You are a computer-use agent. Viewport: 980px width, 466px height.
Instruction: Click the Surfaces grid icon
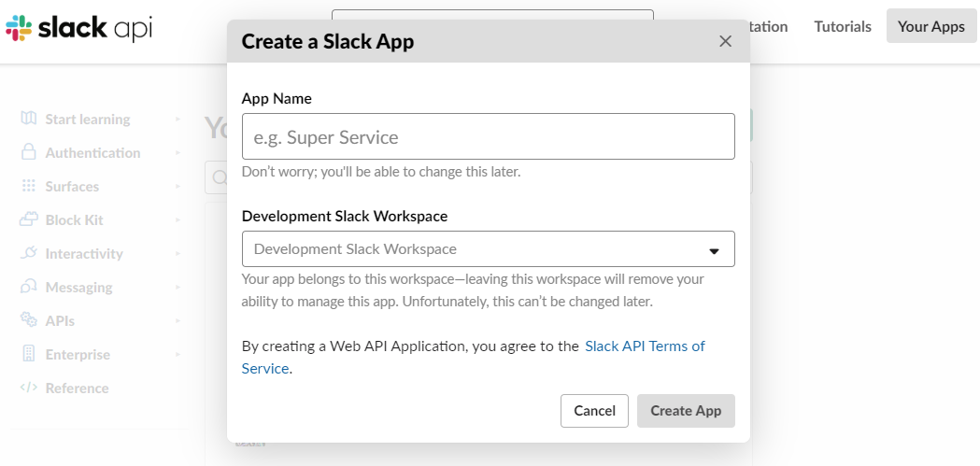pos(29,186)
